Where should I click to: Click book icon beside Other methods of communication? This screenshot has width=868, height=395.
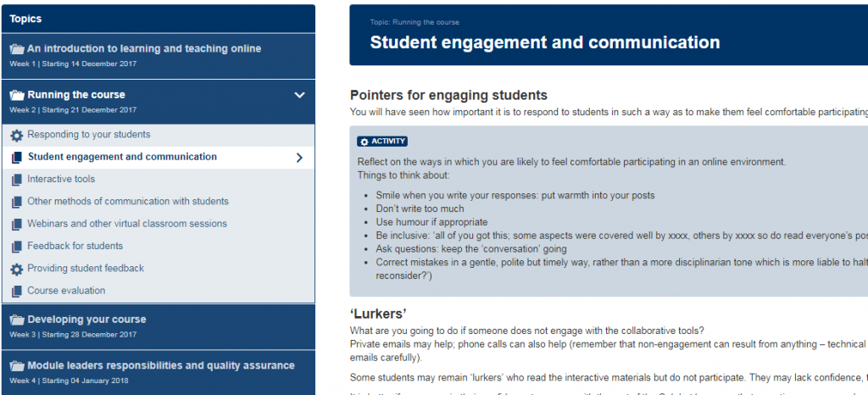coord(17,202)
